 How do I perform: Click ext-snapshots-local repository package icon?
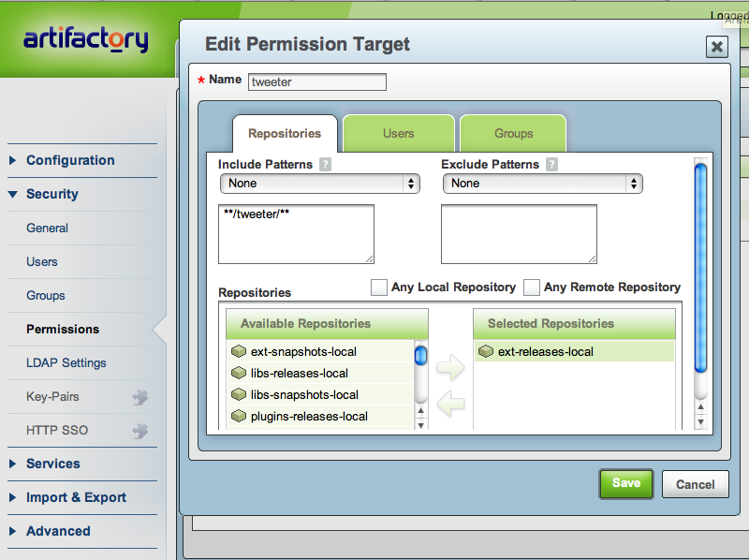point(239,352)
